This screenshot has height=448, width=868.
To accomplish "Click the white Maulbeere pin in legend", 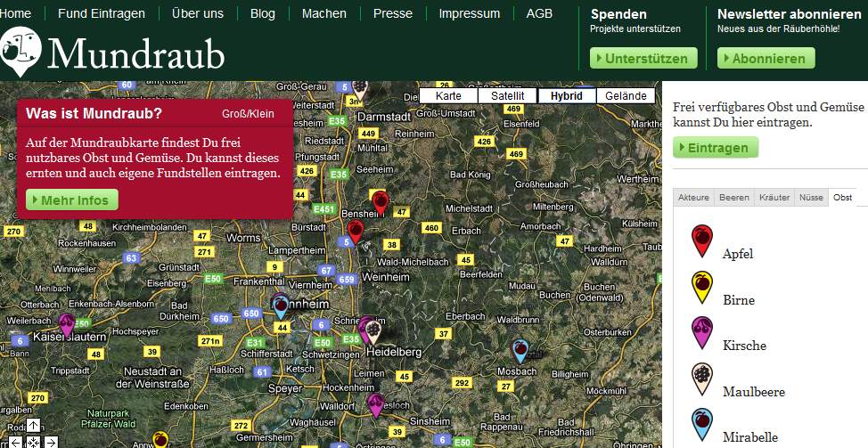I will point(702,378).
